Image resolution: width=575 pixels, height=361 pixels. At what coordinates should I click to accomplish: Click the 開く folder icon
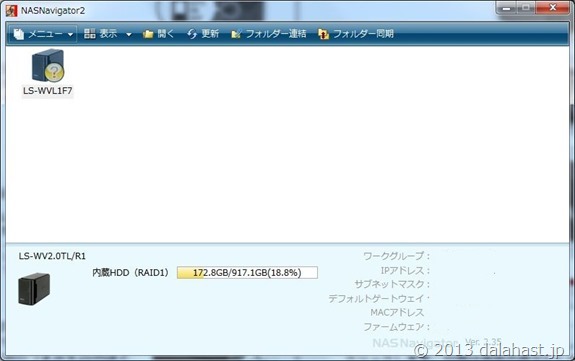[148, 34]
